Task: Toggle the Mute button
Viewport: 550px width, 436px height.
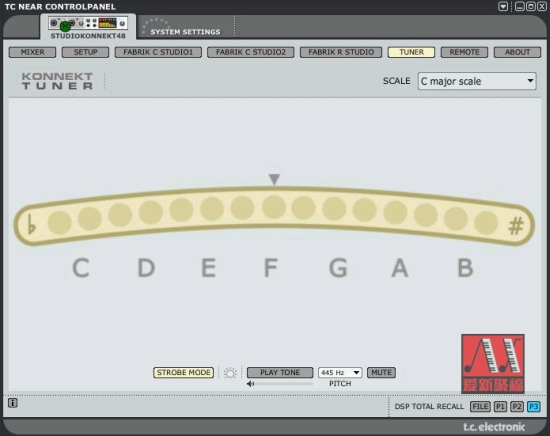Action: coord(381,373)
